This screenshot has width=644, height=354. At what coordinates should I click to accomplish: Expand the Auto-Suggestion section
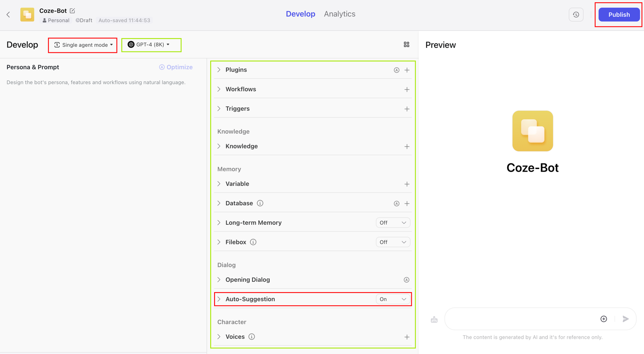[x=219, y=299]
